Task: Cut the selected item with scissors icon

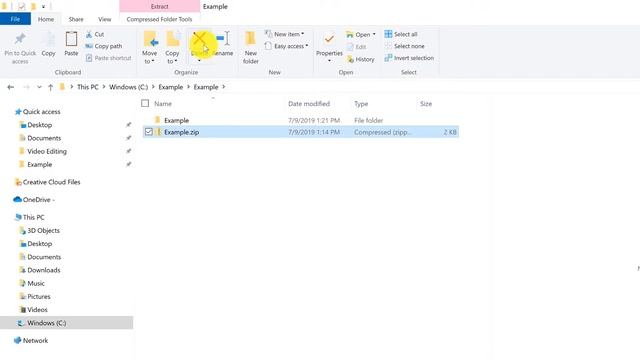Action: point(95,34)
